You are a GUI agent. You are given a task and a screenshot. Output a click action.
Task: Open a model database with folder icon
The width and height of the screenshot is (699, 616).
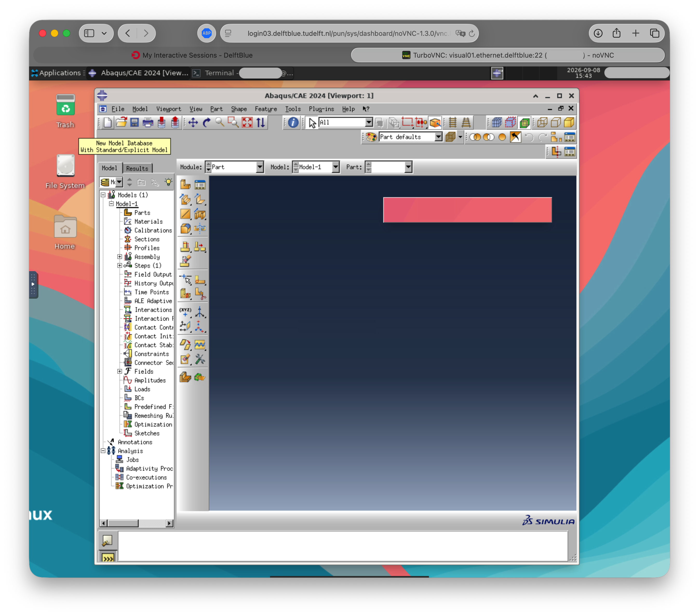coord(121,122)
